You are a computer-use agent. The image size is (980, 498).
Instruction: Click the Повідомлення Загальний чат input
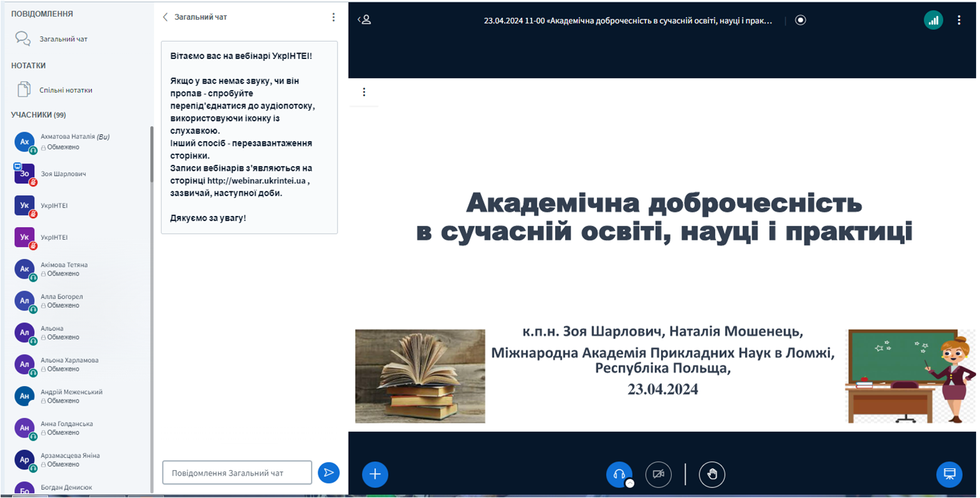pos(237,473)
